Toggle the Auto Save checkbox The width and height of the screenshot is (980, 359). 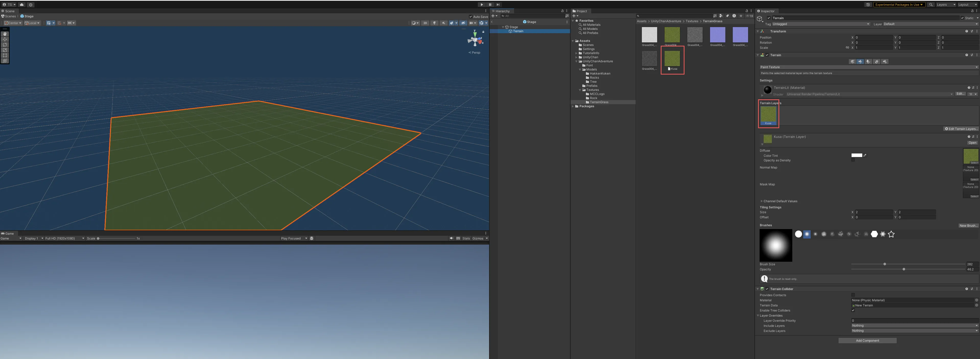tap(471, 17)
